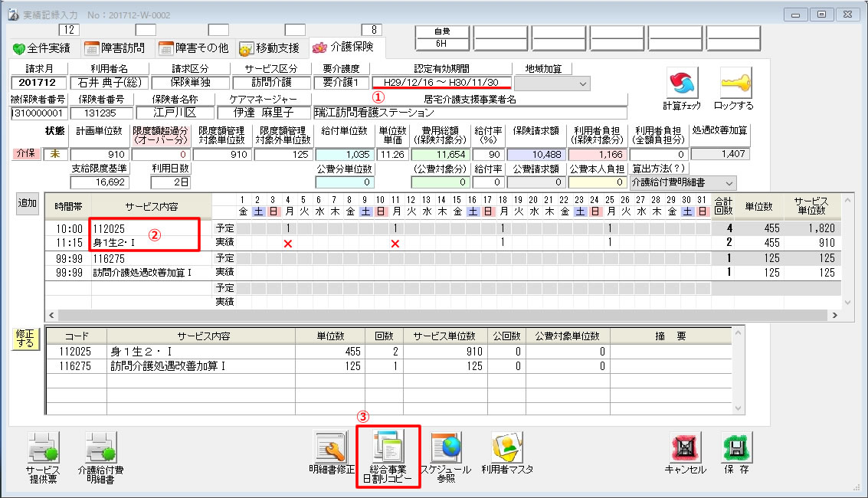Click red X on day 4 実績 row
Image resolution: width=868 pixels, height=498 pixels.
click(288, 244)
